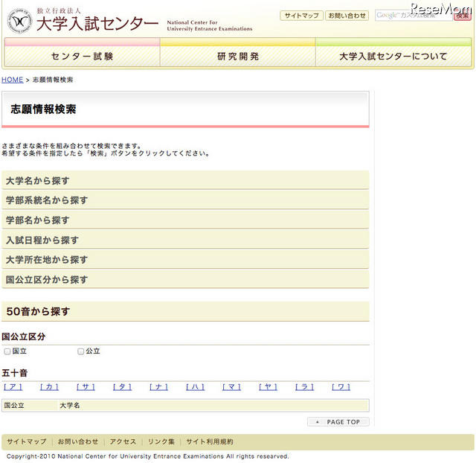Image resolution: width=476 pixels, height=463 pixels.
Task: Go to HOME breadcrumb link
Action: [12, 80]
